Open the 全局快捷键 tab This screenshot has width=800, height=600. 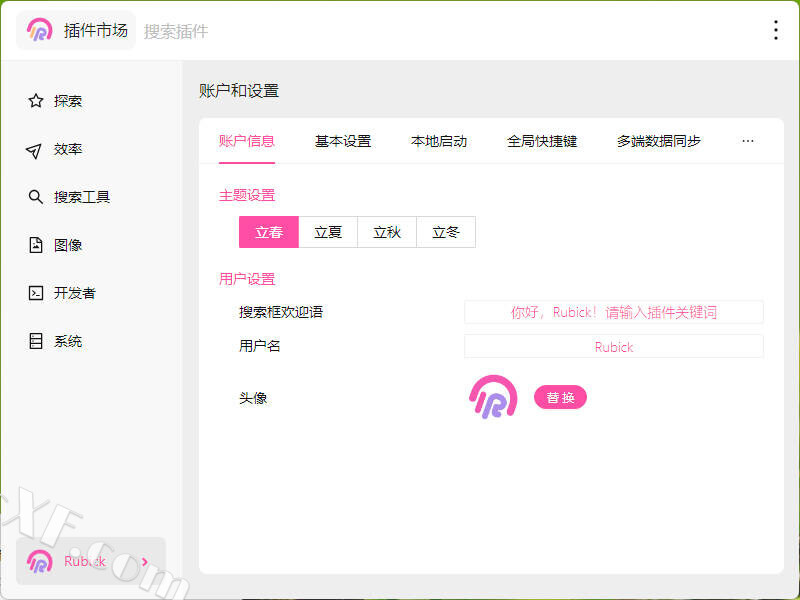tap(542, 141)
